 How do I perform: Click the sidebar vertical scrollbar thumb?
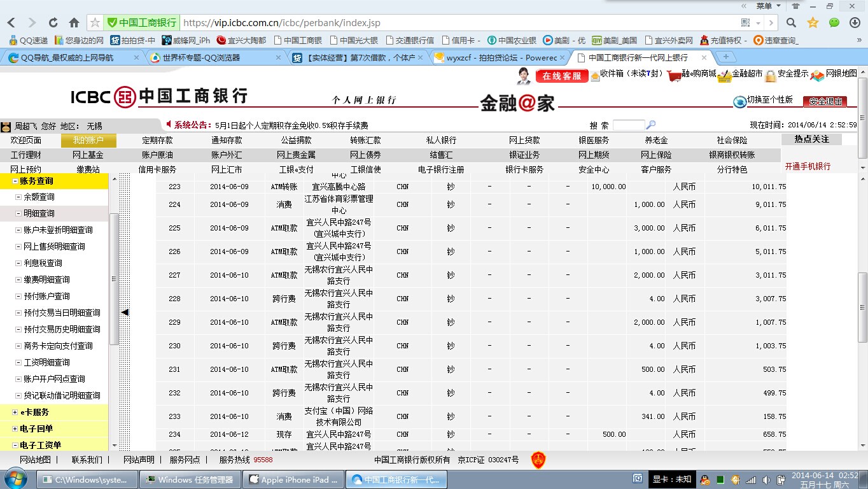(114, 279)
